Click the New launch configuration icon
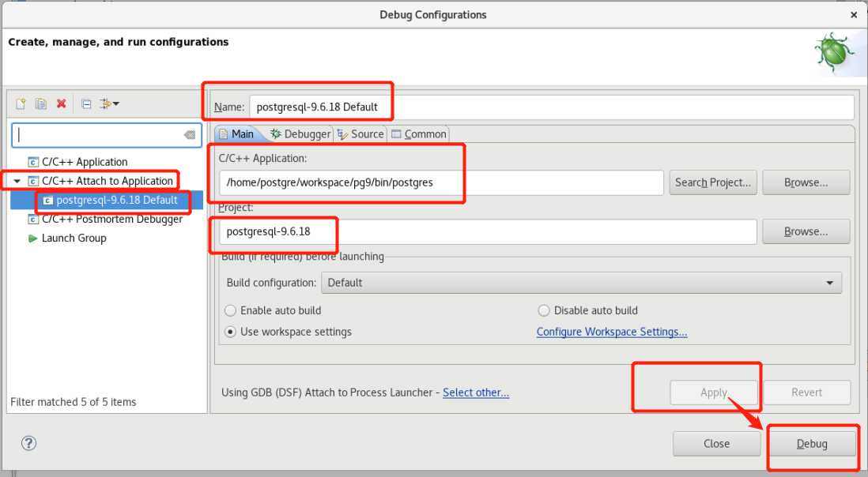 21,103
